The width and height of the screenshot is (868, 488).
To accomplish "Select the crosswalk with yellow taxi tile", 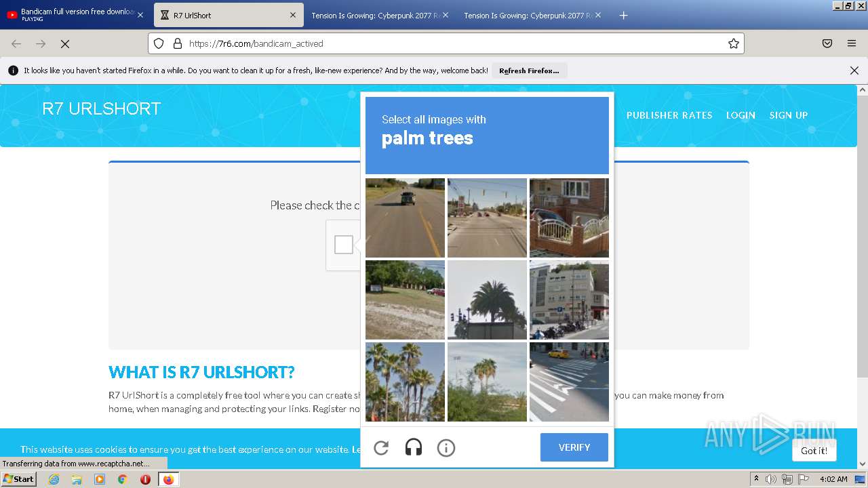I will tap(569, 382).
